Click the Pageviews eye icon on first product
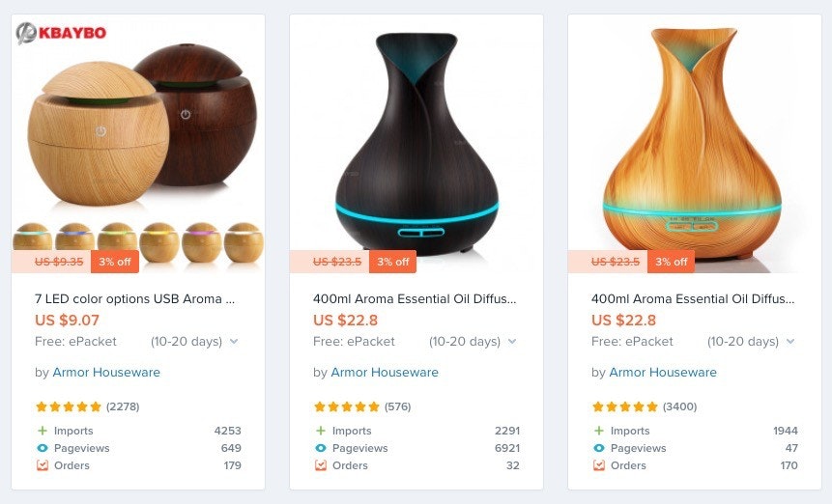This screenshot has height=504, width=832. [43, 448]
